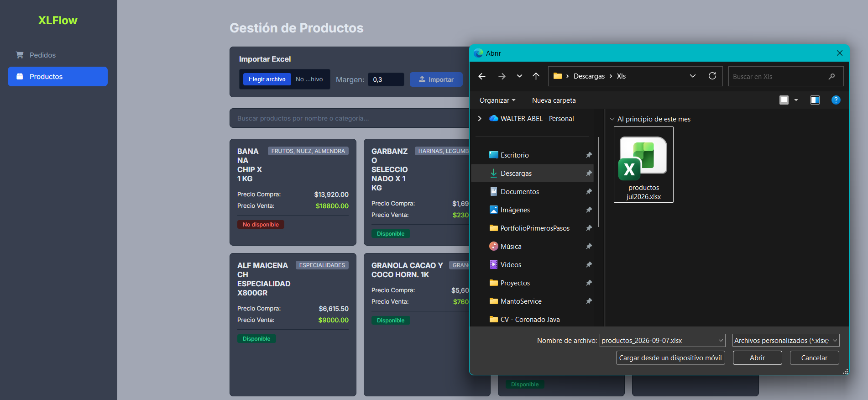Create a Nueva carpeta

[x=554, y=100]
